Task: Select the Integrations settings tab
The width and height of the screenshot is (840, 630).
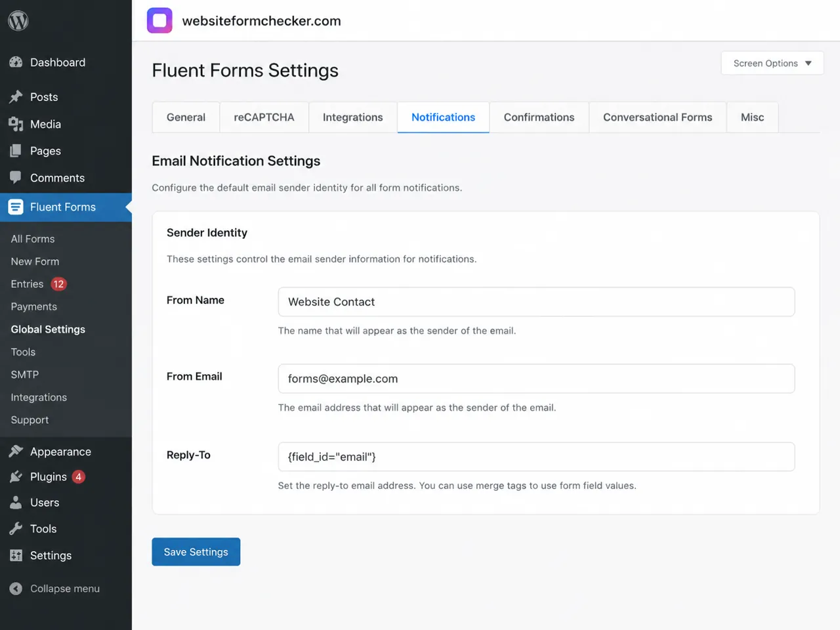Action: (352, 117)
